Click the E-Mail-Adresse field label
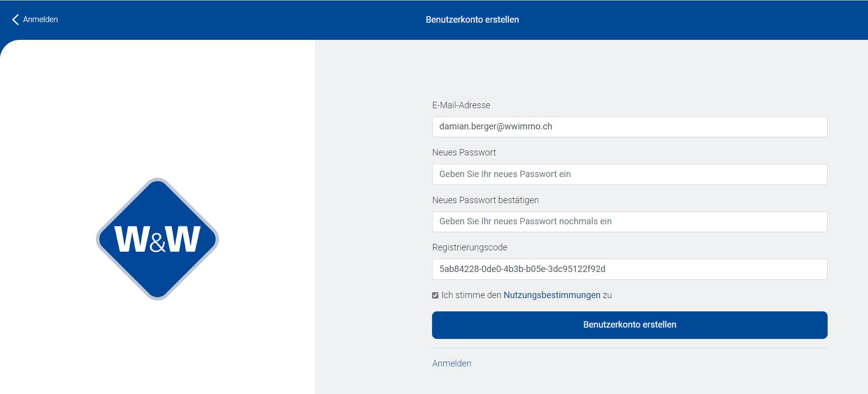Image resolution: width=868 pixels, height=394 pixels. [461, 105]
